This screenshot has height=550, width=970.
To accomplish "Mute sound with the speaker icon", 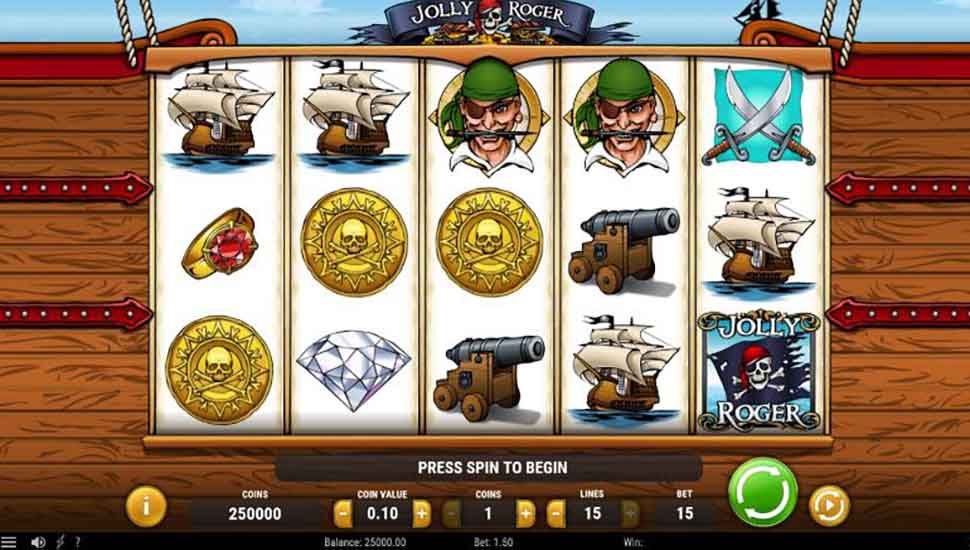I will [x=38, y=543].
